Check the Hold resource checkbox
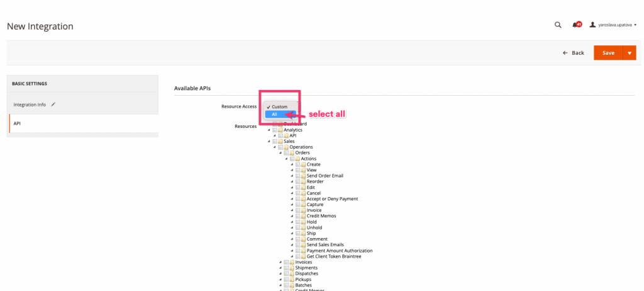This screenshot has height=291, width=644. pyautogui.click(x=297, y=222)
